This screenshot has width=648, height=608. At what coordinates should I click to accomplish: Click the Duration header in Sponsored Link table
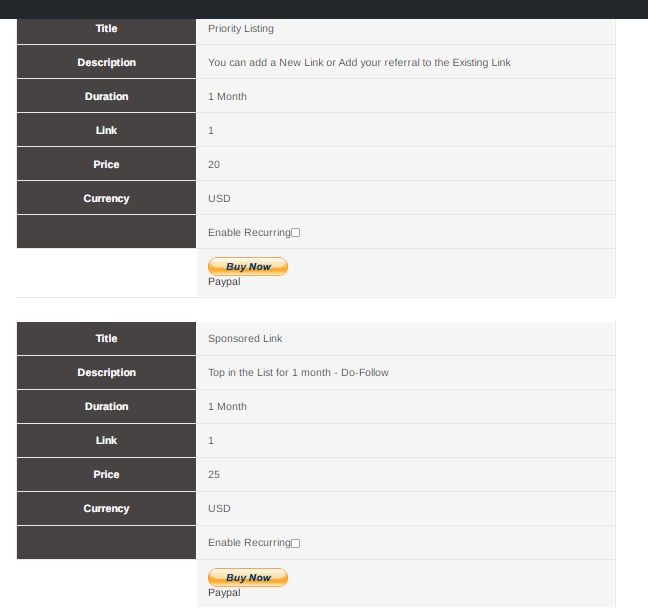click(106, 406)
